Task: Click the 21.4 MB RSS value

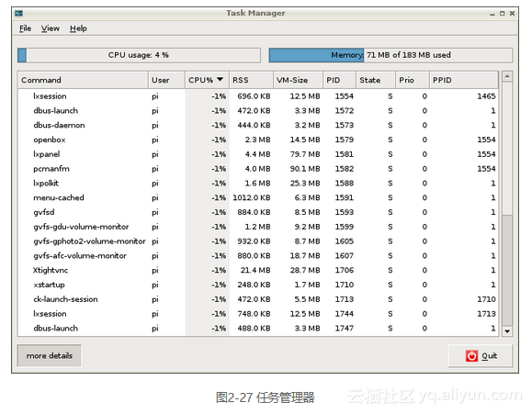Action: [255, 270]
